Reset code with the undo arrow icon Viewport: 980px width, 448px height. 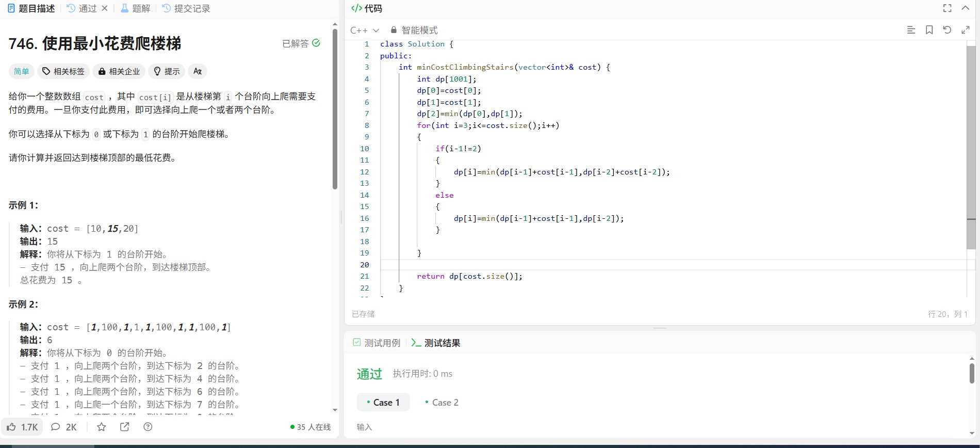pos(947,30)
